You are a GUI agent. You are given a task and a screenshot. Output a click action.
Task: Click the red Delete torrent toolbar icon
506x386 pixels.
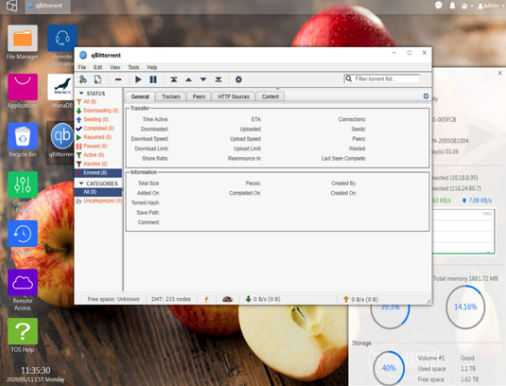(x=118, y=80)
